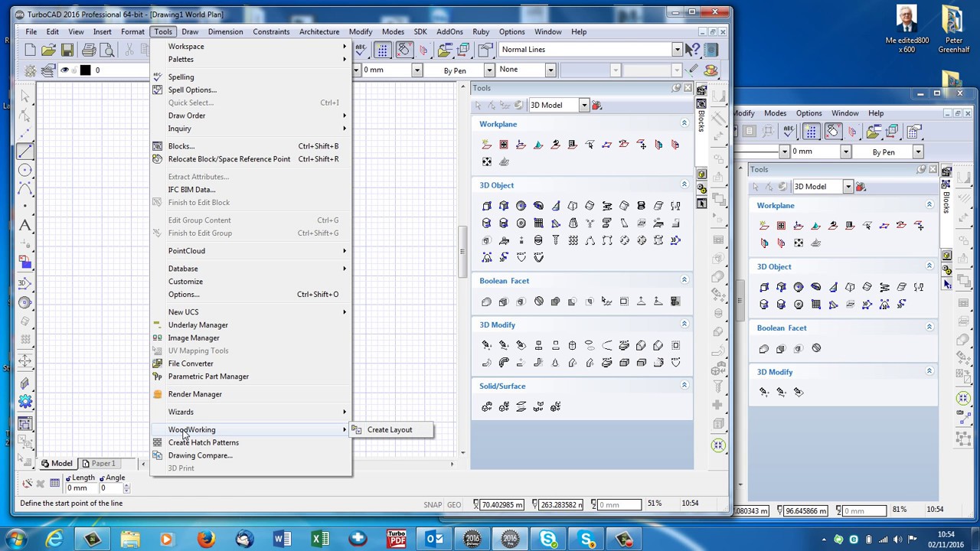Image resolution: width=980 pixels, height=551 pixels.
Task: Click the first Workplane icon in second window
Action: [764, 226]
